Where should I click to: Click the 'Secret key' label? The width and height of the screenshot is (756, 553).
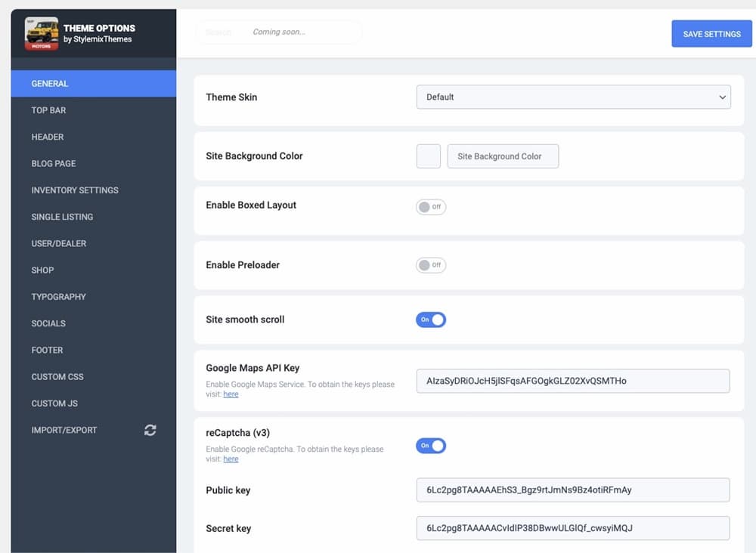228,528
